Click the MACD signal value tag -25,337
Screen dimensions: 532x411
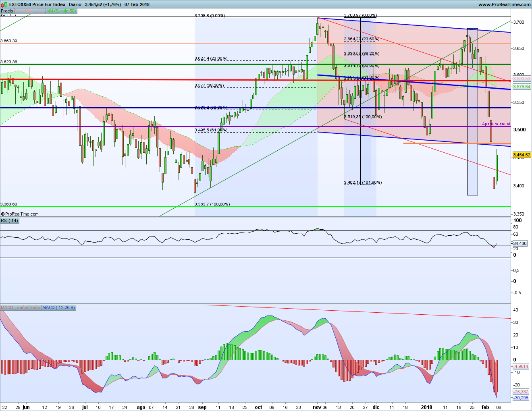(x=521, y=392)
